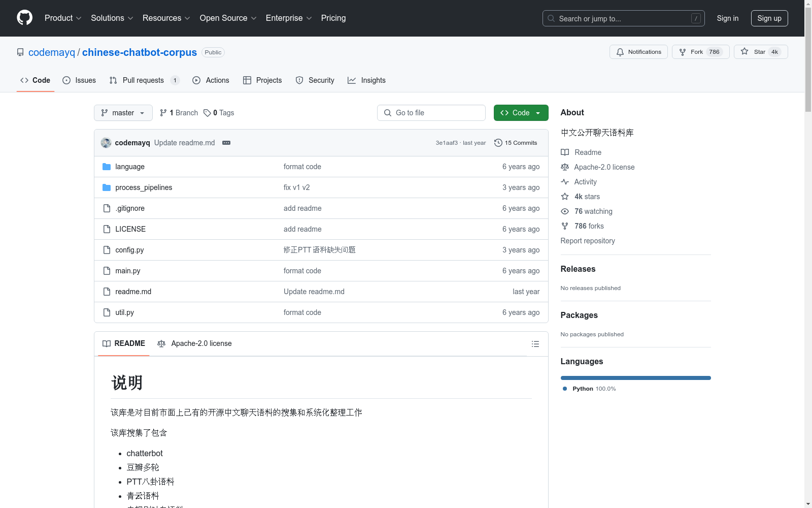Click the Notifications bell button

point(638,52)
